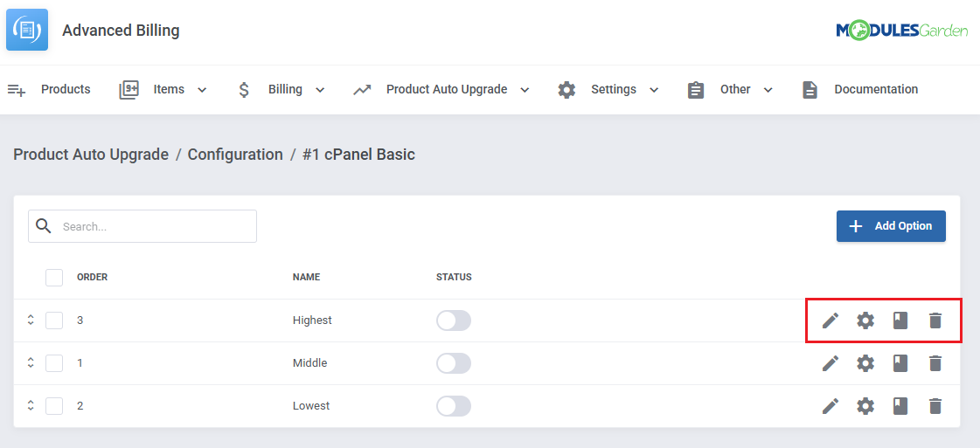Click the reorder handle for Lowest row
Viewport: 980px width, 448px height.
click(30, 405)
